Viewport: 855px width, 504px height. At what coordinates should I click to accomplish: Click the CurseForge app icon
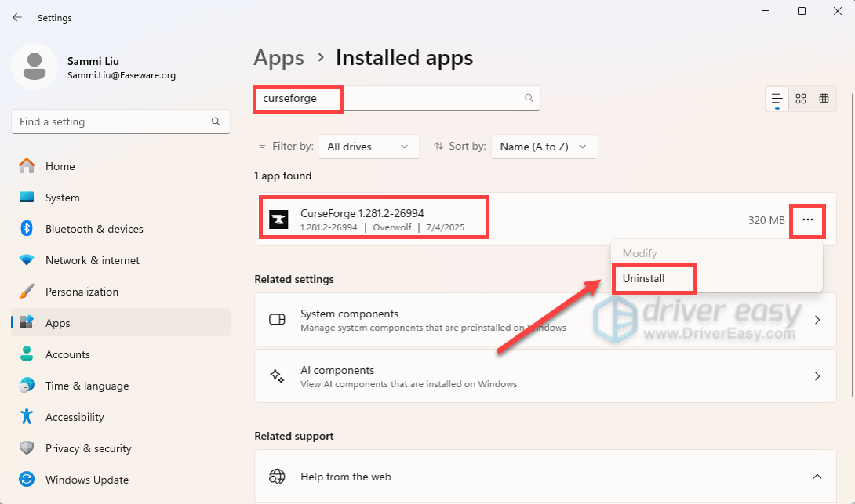(x=278, y=219)
